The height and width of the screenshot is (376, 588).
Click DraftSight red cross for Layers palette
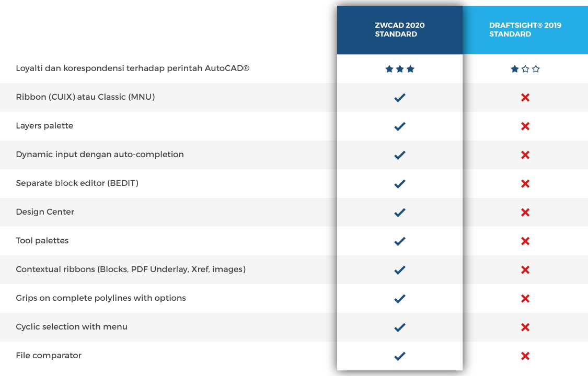(x=525, y=126)
